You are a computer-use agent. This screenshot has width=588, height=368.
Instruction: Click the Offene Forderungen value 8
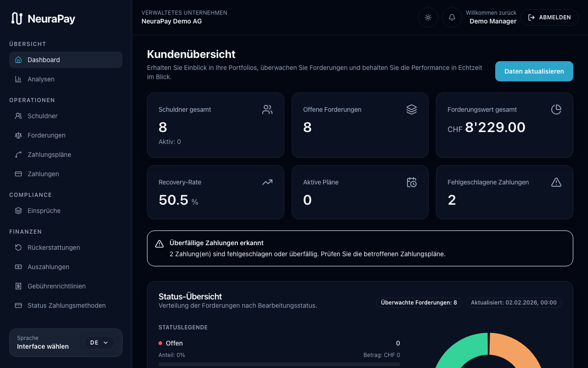coord(308,127)
